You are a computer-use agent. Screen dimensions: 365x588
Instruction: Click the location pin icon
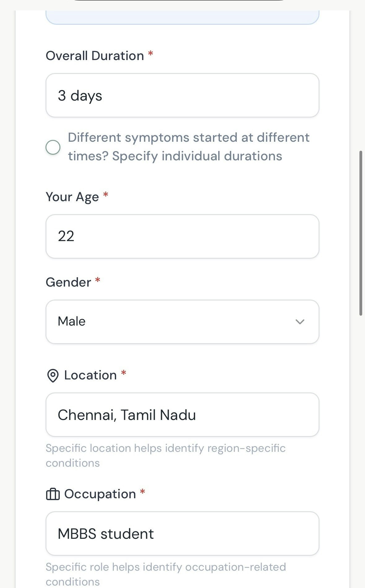53,376
